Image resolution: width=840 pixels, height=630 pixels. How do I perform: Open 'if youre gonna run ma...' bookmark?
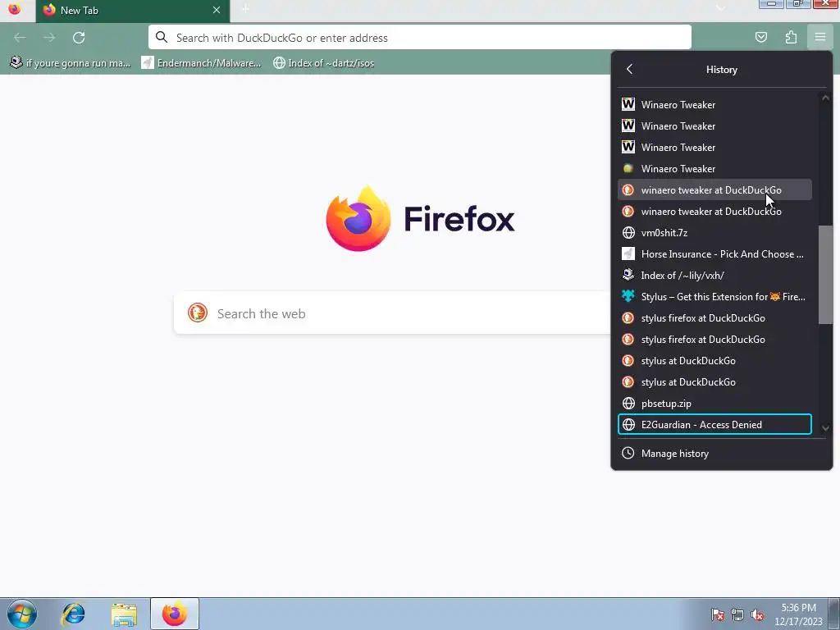tap(71, 62)
